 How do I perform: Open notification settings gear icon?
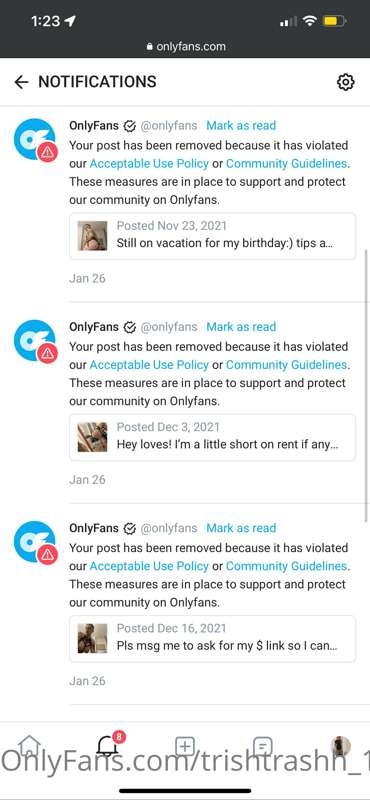pyautogui.click(x=346, y=82)
